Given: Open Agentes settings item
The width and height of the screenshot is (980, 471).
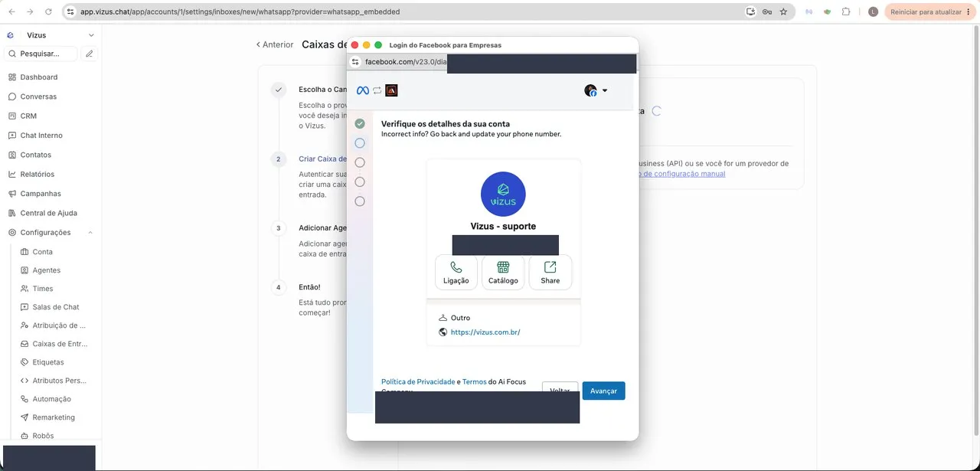Looking at the screenshot, I should point(46,270).
